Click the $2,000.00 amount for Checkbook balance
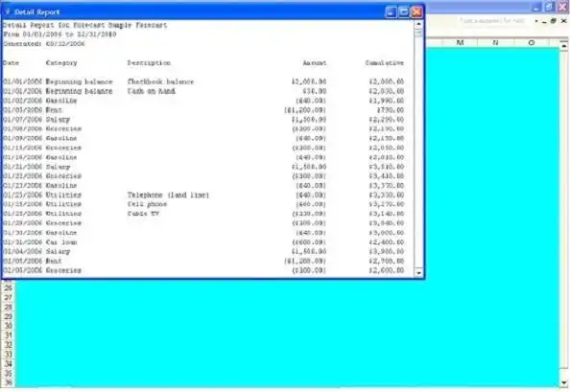Screen dimensions: 570x392 [309, 81]
